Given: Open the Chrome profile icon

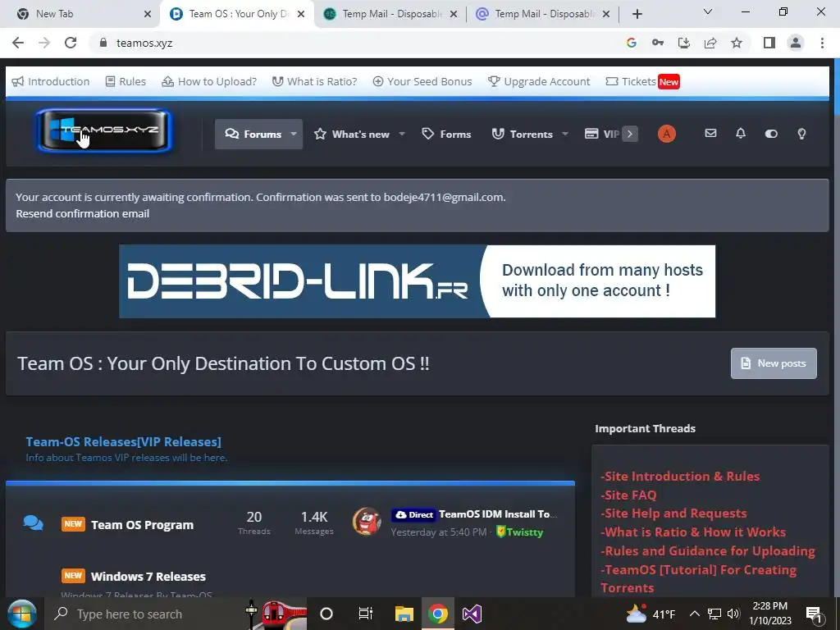Looking at the screenshot, I should point(796,43).
